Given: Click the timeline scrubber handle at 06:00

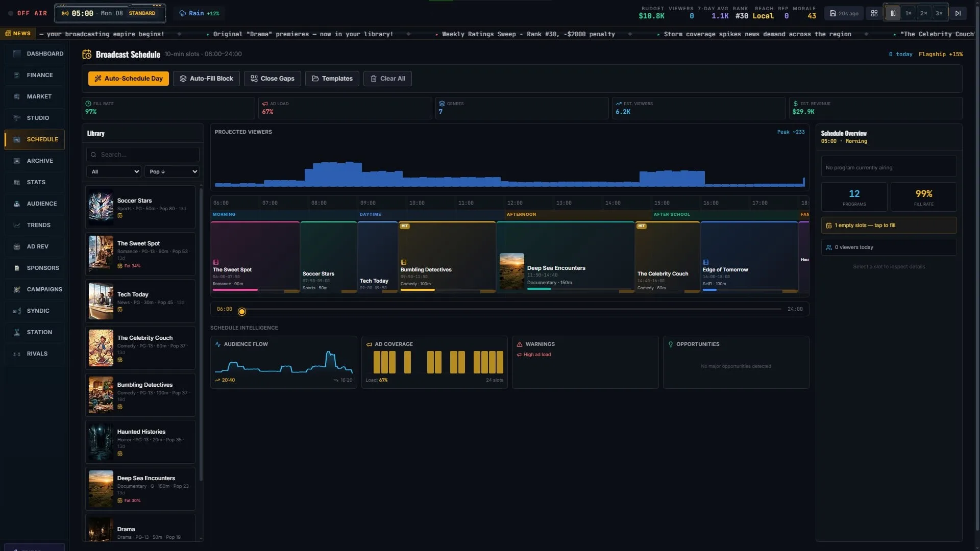Looking at the screenshot, I should (242, 312).
